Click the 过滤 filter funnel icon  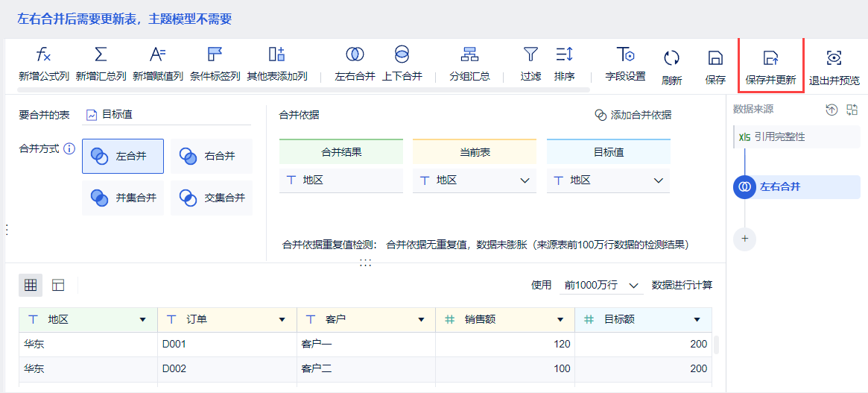pos(530,54)
